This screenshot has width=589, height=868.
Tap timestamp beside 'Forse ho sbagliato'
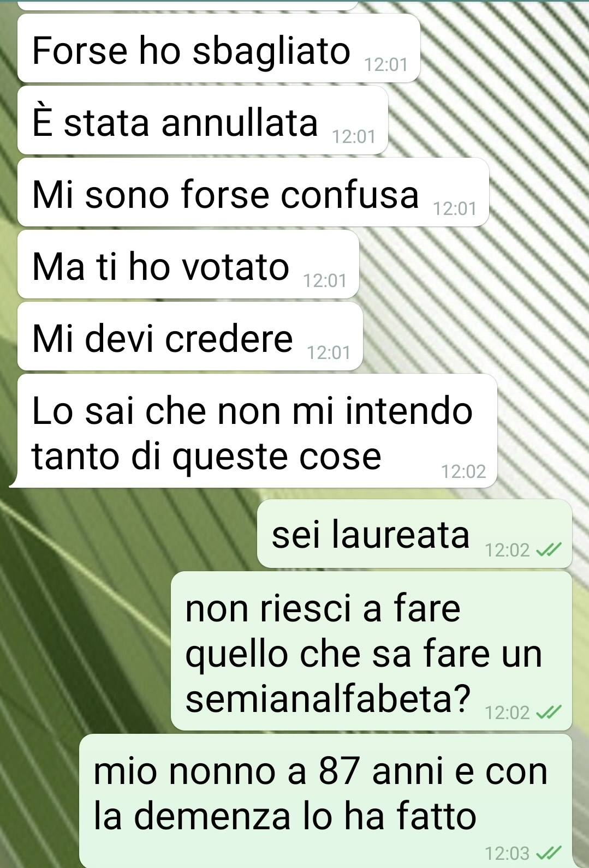point(386,65)
